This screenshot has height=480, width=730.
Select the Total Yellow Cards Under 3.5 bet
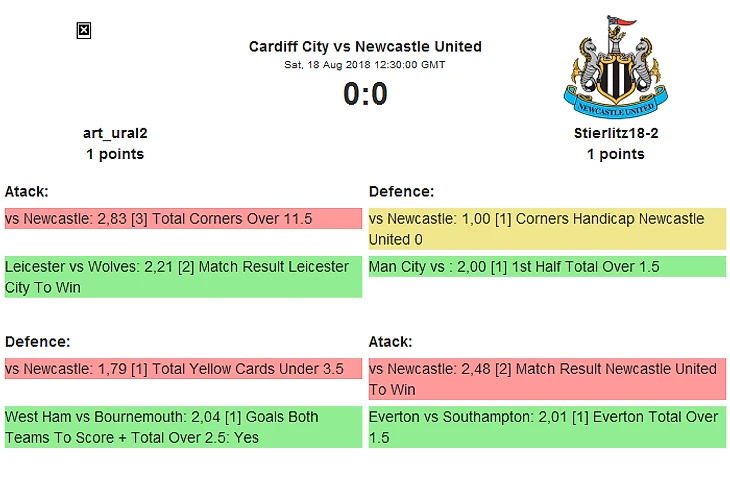pyautogui.click(x=183, y=369)
